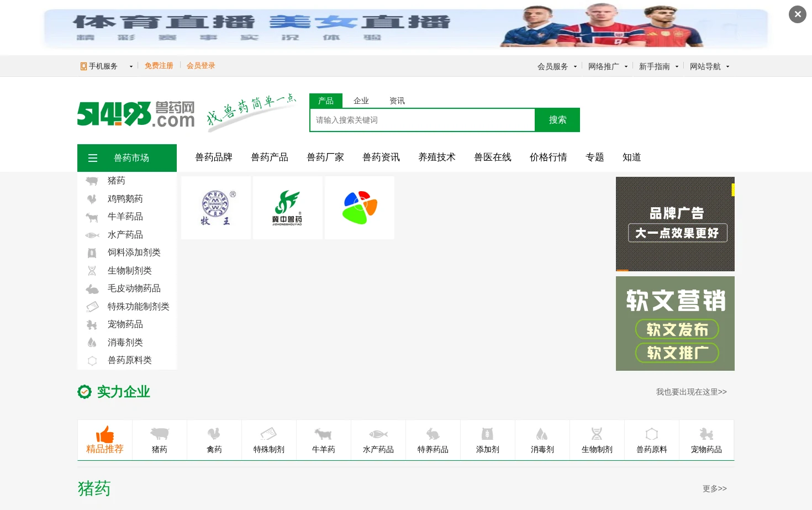
Task: Click the poultry icon beside 鸡鸭鹅药
Action: coord(92,199)
